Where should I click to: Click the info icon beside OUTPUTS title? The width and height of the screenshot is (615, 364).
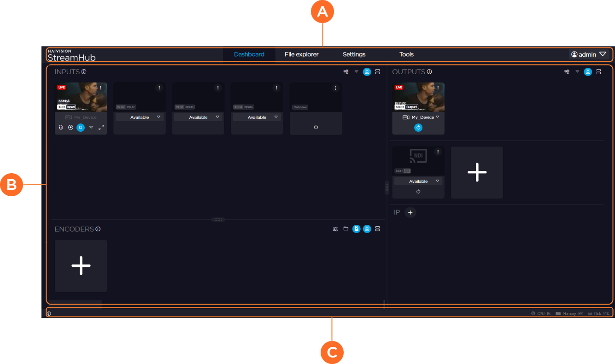click(x=429, y=72)
